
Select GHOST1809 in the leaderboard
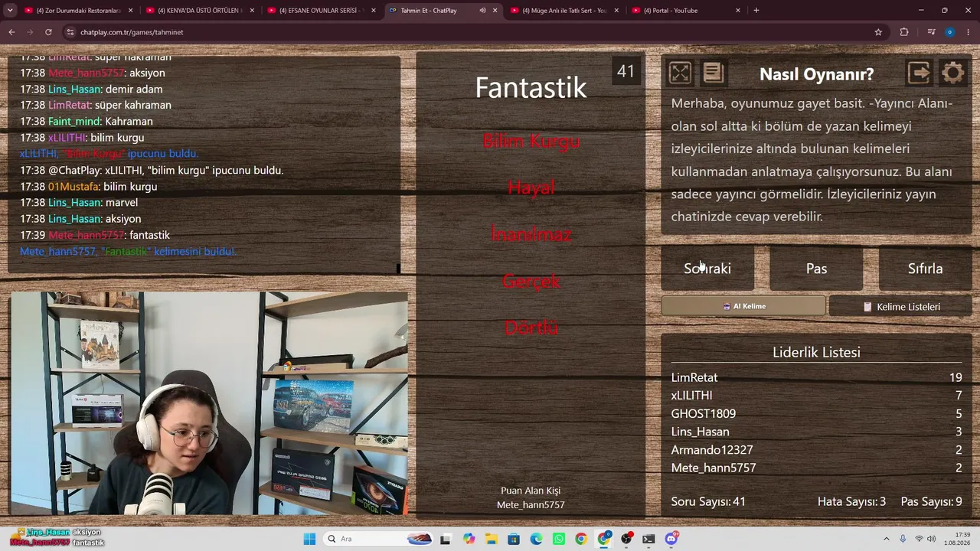tap(703, 413)
